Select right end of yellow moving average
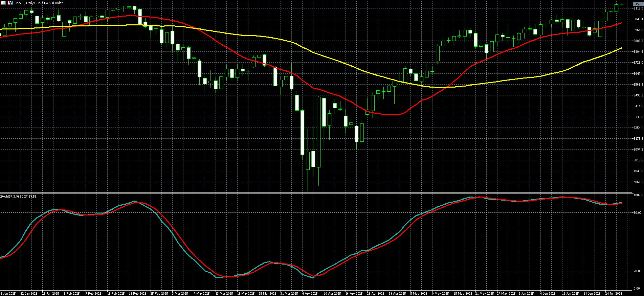Viewport: 644px width, 296px height. (622, 48)
